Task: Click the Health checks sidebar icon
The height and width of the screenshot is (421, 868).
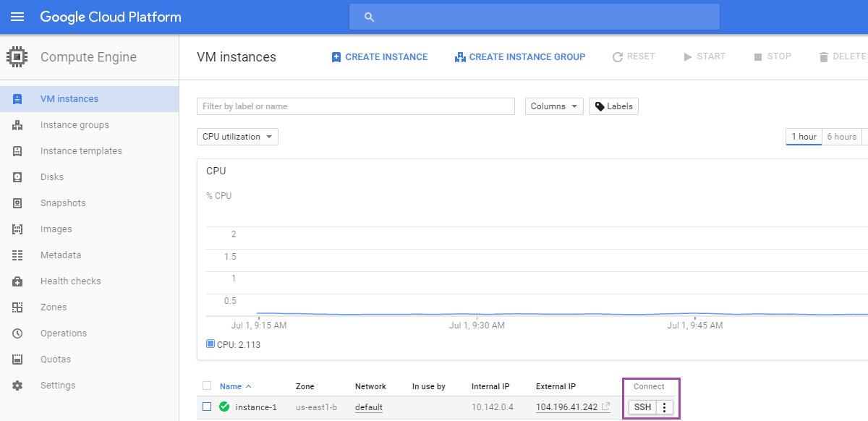Action: click(x=17, y=281)
